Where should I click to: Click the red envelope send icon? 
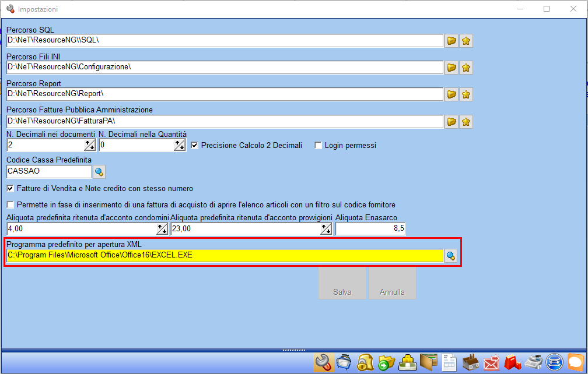click(x=491, y=362)
